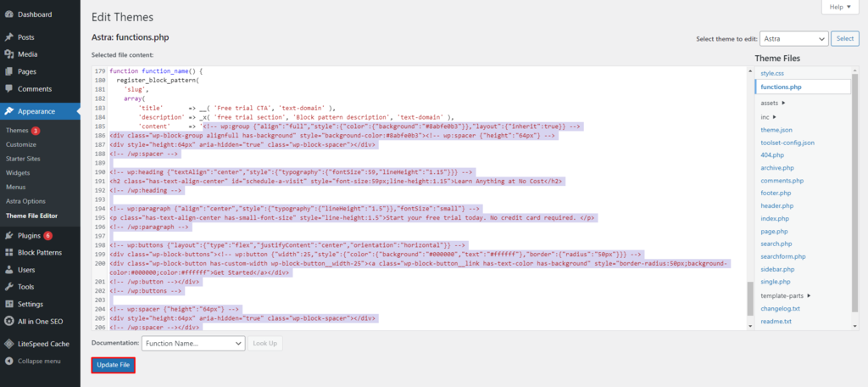Click the Users icon in sidebar
Viewport: 868px width, 387px height.
pyautogui.click(x=8, y=270)
